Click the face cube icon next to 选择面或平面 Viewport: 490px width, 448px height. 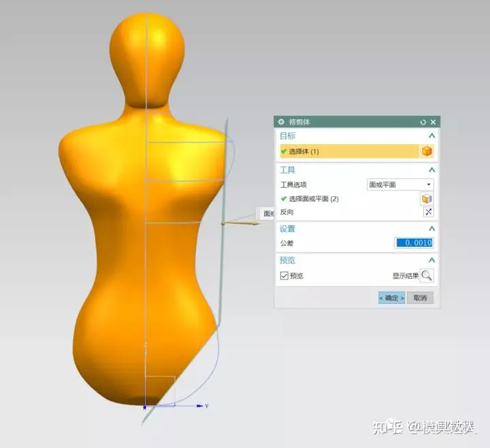pos(427,199)
